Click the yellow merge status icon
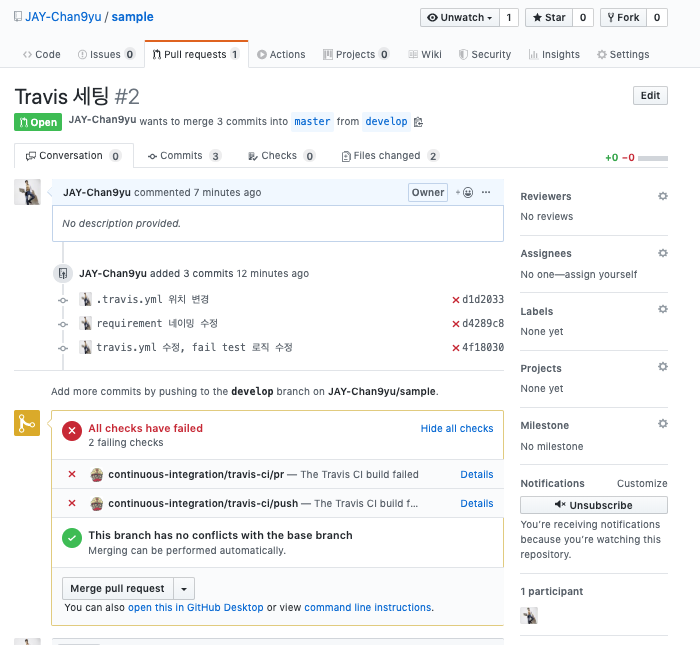Image resolution: width=700 pixels, height=645 pixels. point(27,423)
